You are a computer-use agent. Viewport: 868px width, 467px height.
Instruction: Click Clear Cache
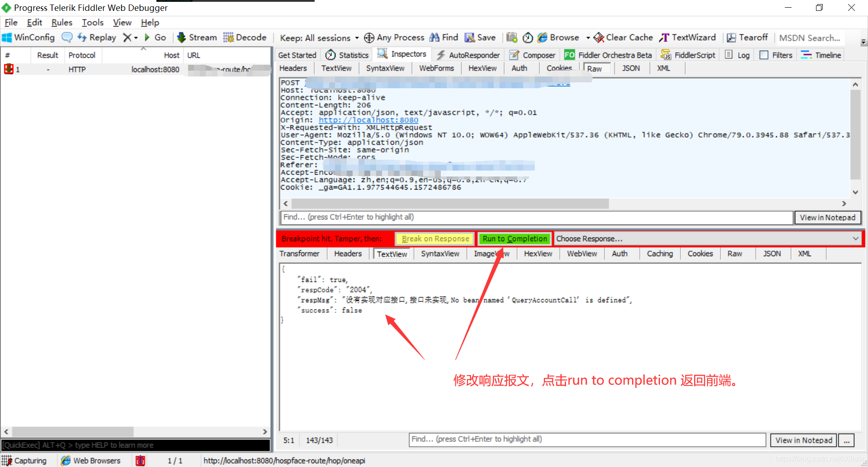623,38
